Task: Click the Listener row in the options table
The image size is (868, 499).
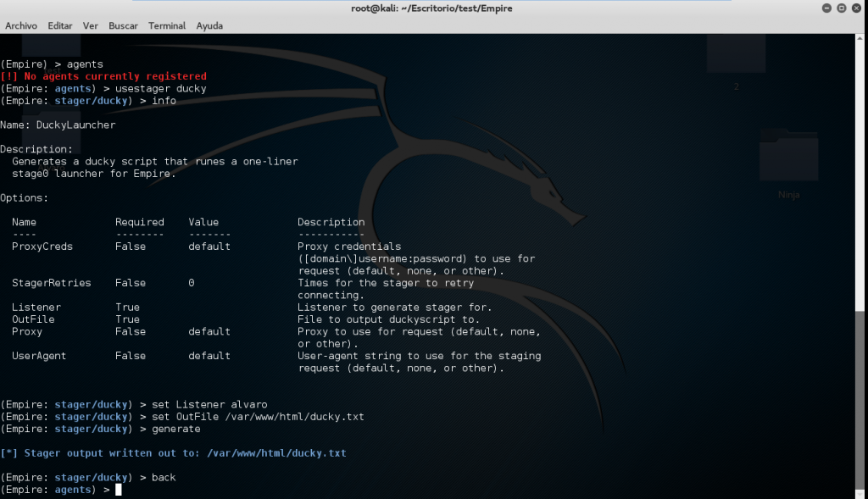Action: (x=36, y=307)
